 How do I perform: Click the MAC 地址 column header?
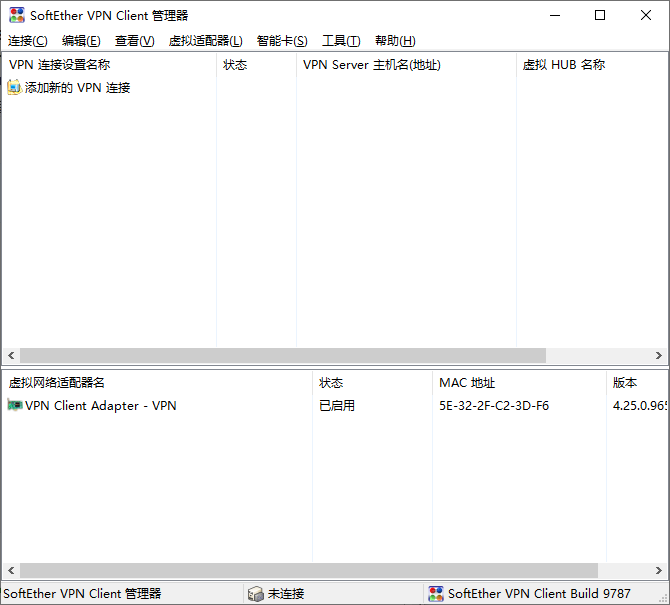(x=467, y=383)
